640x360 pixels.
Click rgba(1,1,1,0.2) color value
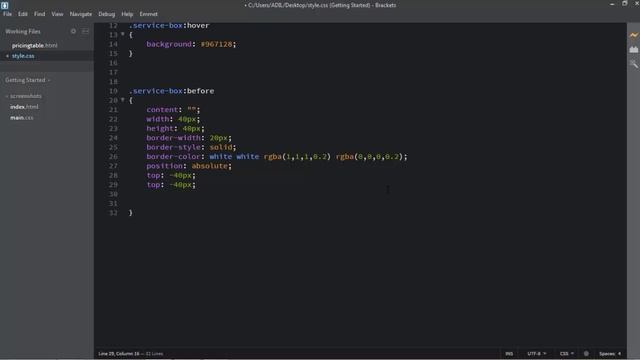click(297, 157)
